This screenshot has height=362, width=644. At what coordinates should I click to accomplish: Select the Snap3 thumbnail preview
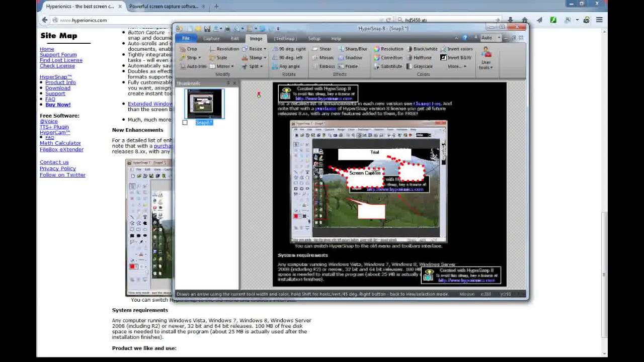point(204,104)
